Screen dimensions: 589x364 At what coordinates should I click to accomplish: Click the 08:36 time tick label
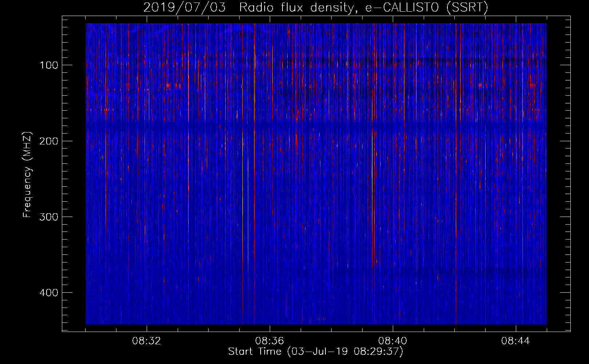pos(270,341)
